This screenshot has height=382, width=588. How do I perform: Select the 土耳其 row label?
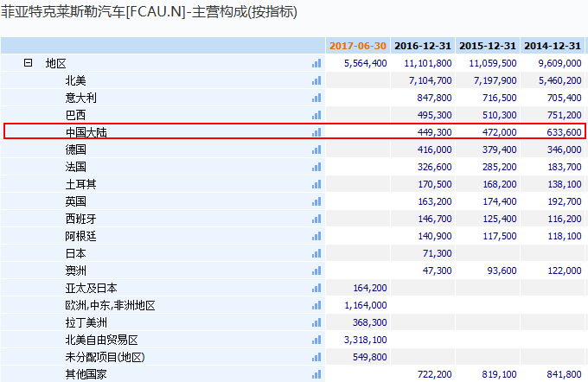81,184
